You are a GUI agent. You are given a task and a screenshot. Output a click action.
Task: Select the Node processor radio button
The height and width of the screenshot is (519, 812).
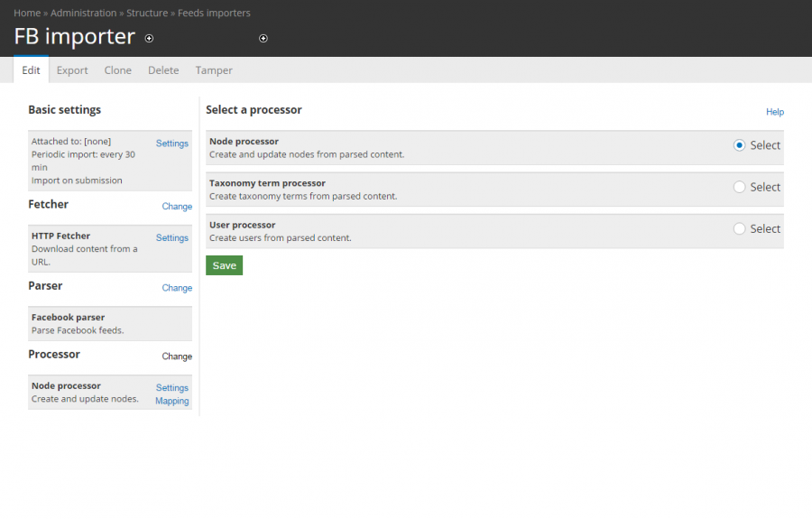pyautogui.click(x=739, y=145)
